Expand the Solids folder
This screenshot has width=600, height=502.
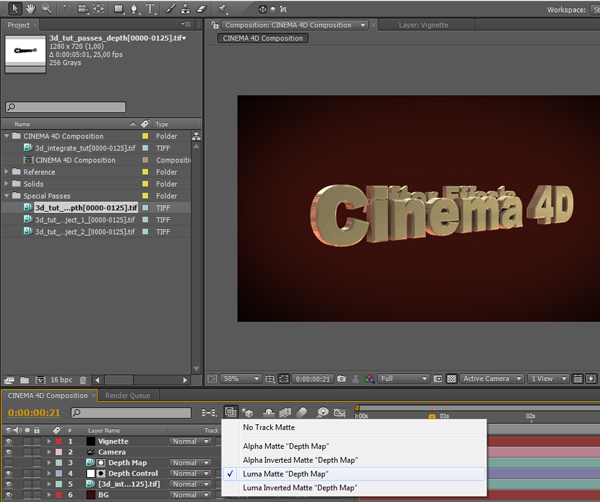tap(7, 184)
